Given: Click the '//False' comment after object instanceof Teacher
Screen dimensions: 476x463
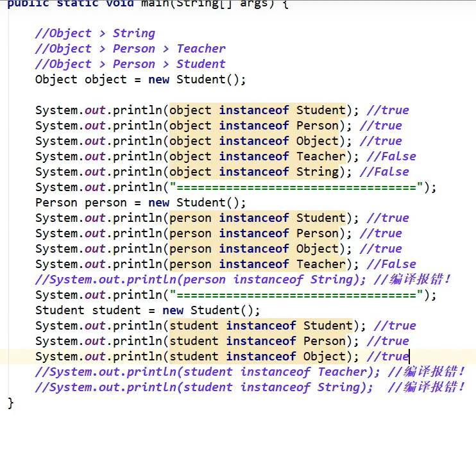Looking at the screenshot, I should tap(391, 156).
